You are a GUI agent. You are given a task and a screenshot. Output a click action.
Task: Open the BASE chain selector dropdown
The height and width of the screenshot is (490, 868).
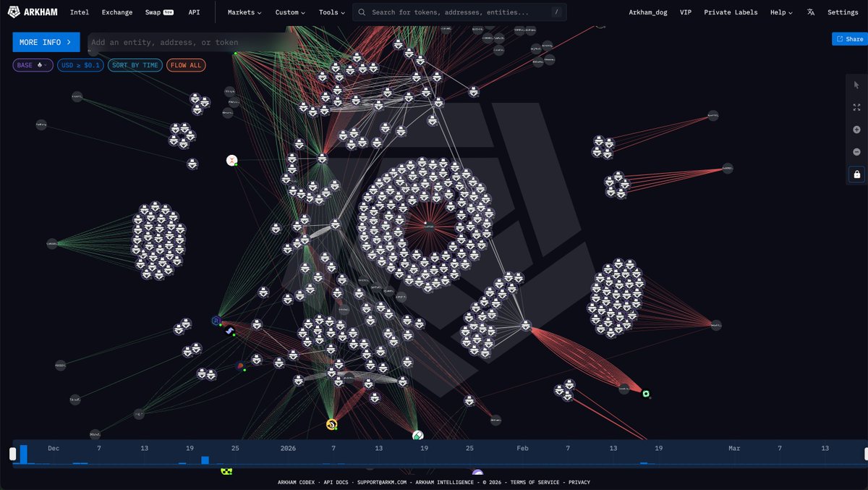33,65
